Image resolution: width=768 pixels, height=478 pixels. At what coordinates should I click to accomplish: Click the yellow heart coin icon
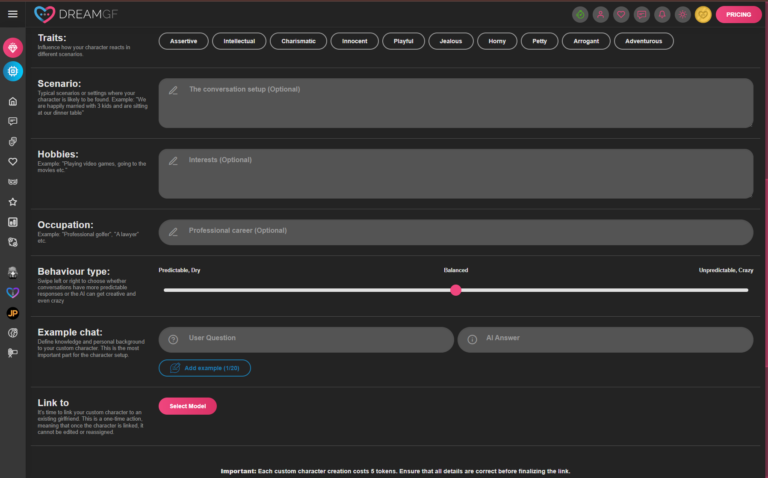pos(703,14)
